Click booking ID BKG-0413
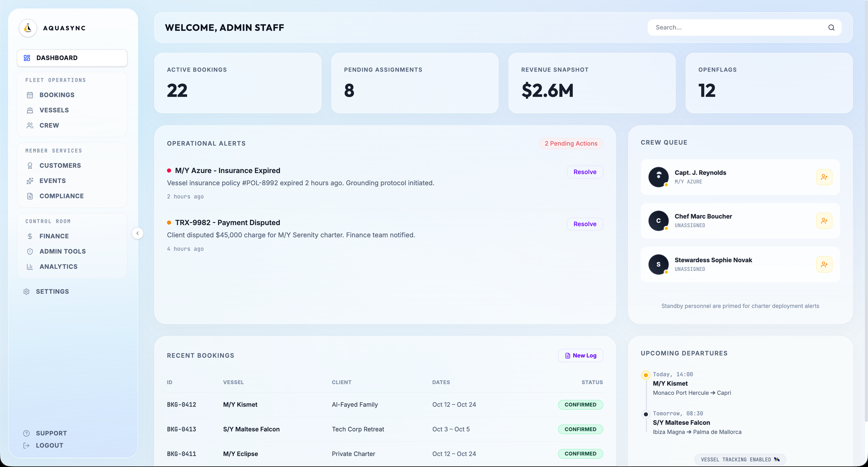Viewport: 868px width, 467px height. (x=182, y=429)
